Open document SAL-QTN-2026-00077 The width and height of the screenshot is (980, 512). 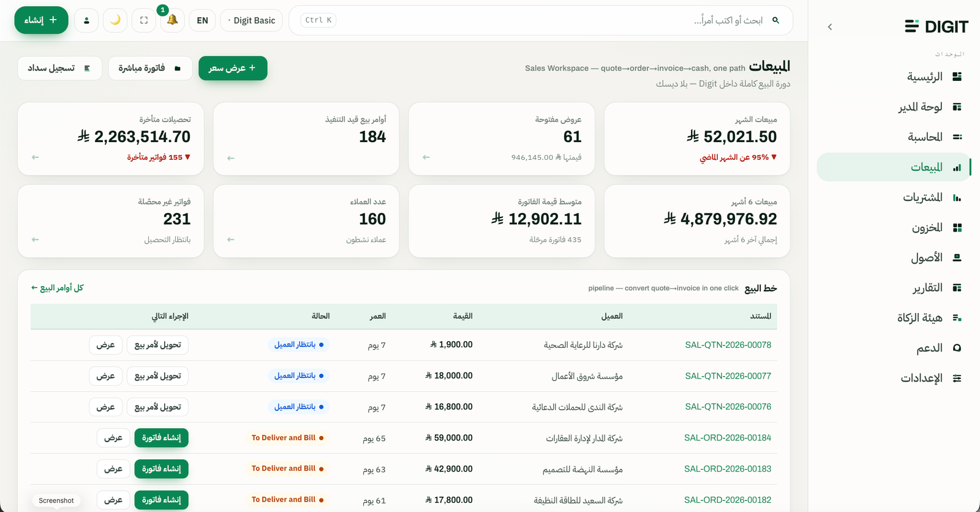(728, 376)
